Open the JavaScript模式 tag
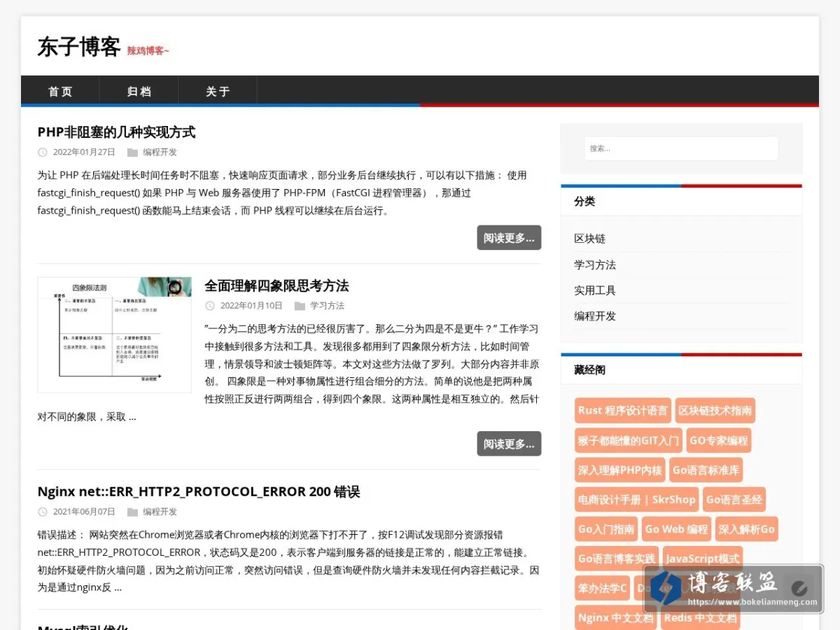 pyautogui.click(x=702, y=559)
